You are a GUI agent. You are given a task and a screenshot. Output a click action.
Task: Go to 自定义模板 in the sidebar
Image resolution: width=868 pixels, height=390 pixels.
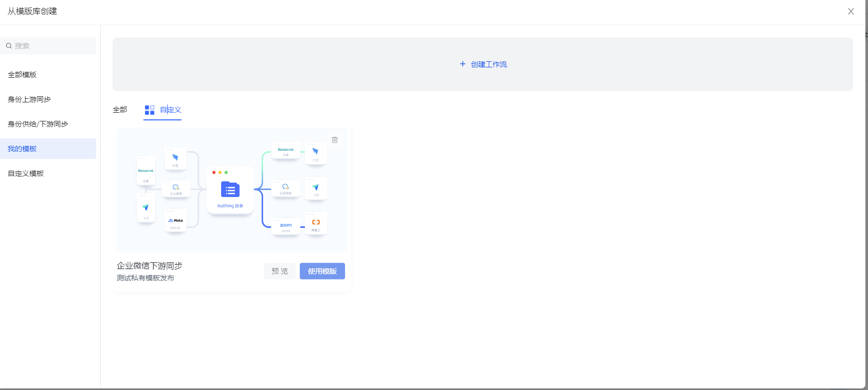26,173
